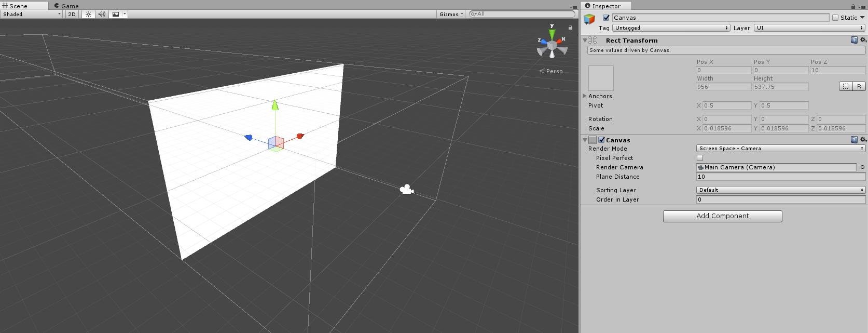Open the Static flags dropdown arrow
Image resolution: width=868 pixels, height=333 pixels.
[862, 18]
